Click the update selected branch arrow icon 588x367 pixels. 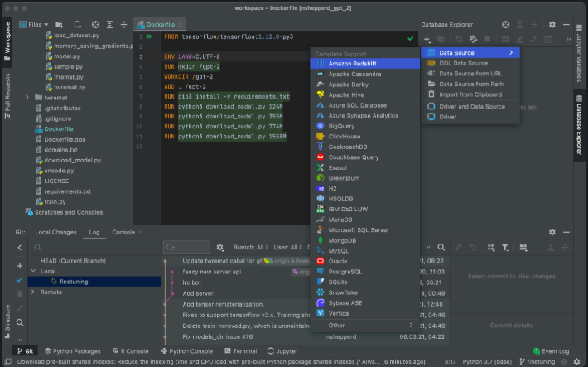[20, 280]
